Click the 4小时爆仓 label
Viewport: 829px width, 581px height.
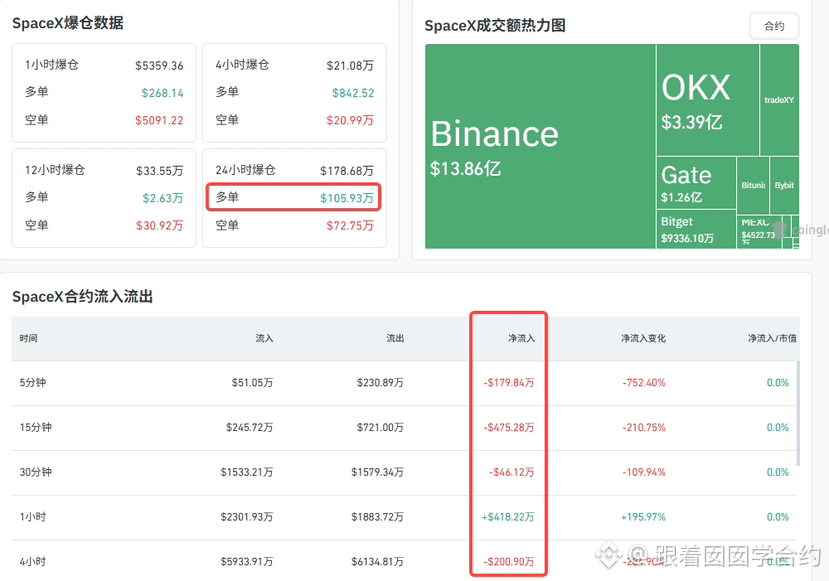[242, 65]
